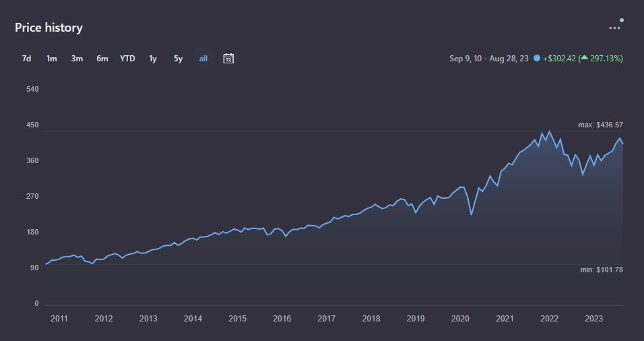Click the 2022 x-axis label
This screenshot has width=644, height=341.
coord(549,319)
